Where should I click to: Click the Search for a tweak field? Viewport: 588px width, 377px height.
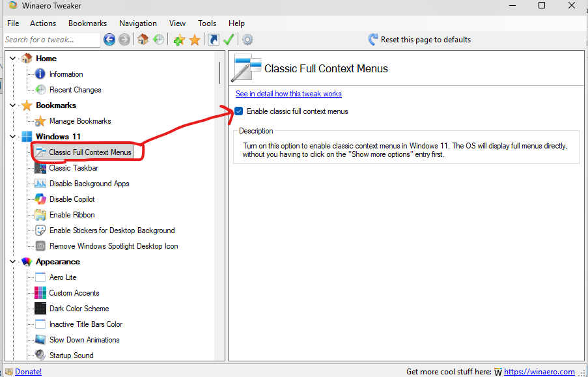click(52, 40)
